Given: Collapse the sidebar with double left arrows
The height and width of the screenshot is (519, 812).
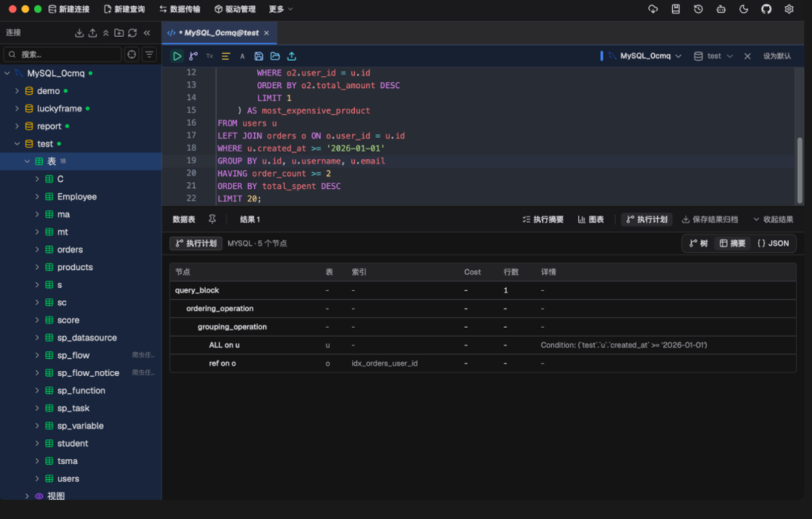Looking at the screenshot, I should tap(147, 32).
